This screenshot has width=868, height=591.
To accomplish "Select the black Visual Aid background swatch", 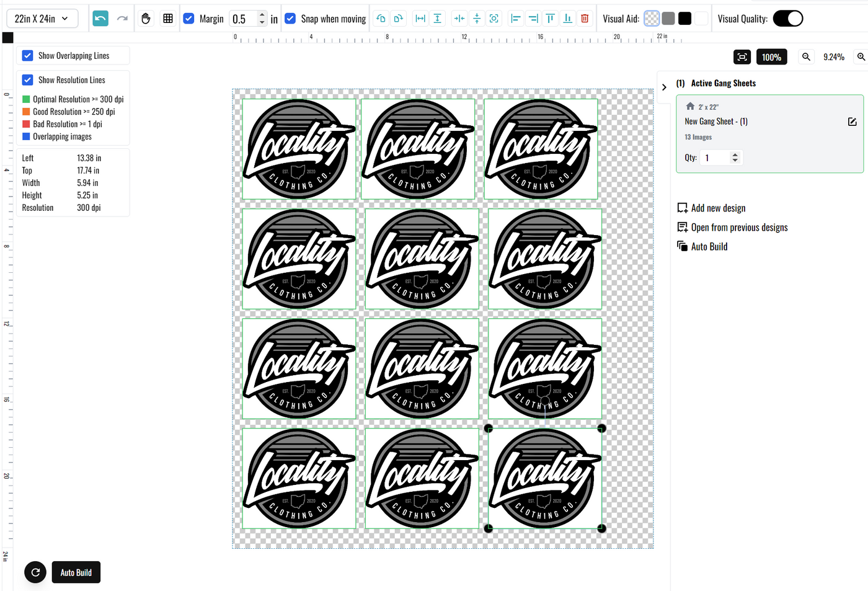I will (x=684, y=18).
